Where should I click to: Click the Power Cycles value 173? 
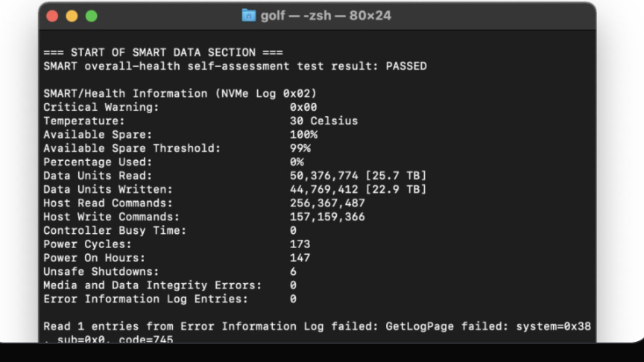pyautogui.click(x=300, y=244)
